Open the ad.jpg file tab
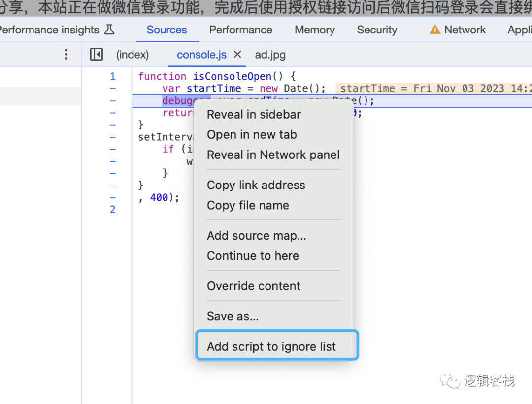 (270, 55)
